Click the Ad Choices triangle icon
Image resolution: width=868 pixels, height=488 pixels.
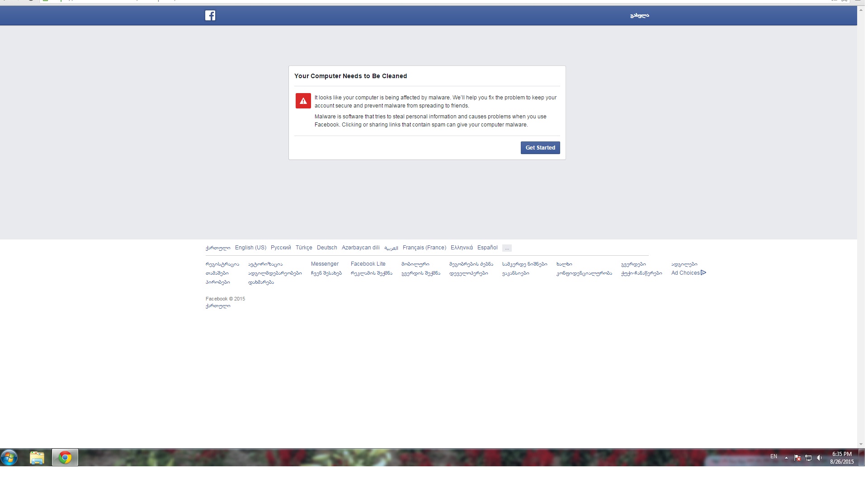(x=703, y=272)
